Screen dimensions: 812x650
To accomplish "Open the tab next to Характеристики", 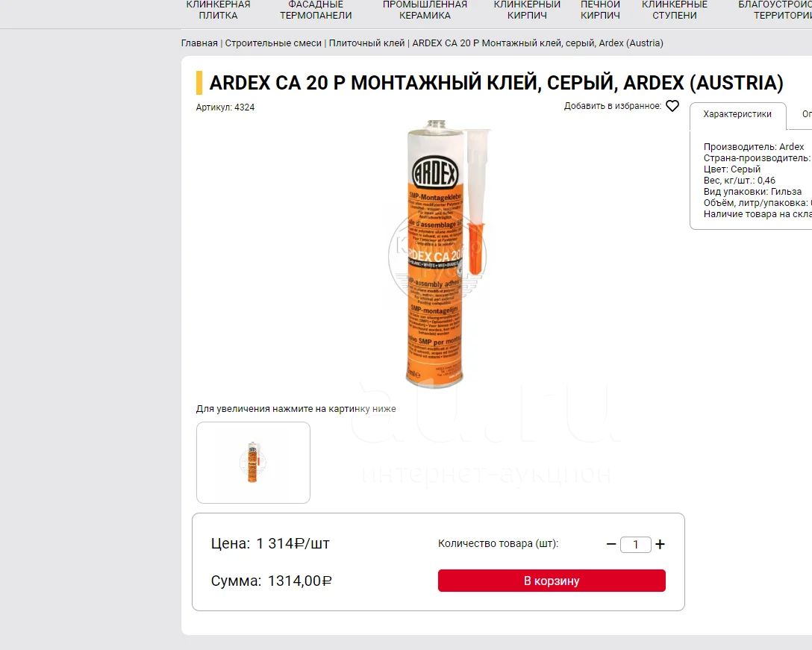I will tap(806, 114).
